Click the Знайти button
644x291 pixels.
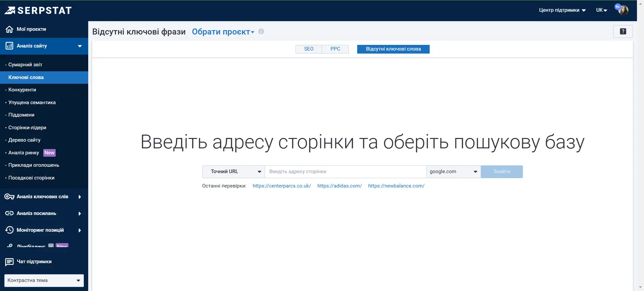pyautogui.click(x=502, y=171)
